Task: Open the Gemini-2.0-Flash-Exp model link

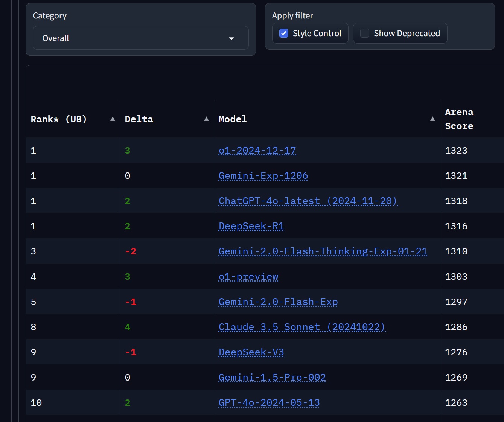Action: pos(278,302)
